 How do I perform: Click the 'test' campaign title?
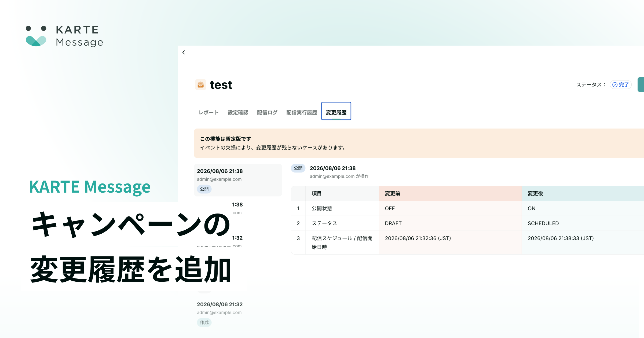[221, 85]
